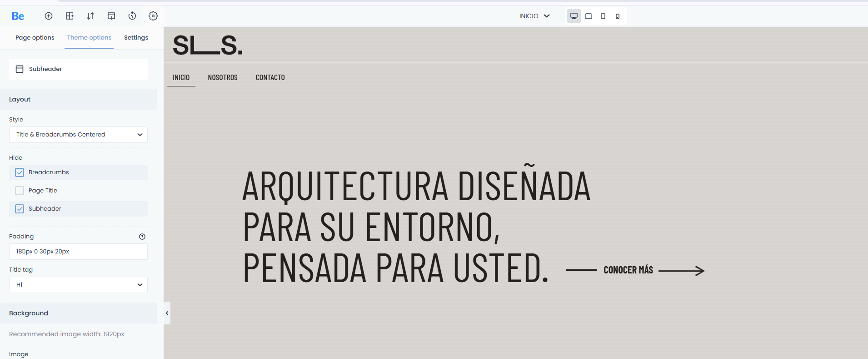This screenshot has height=359, width=868.
Task: Open the prebuilt sections grid icon
Action: (70, 16)
